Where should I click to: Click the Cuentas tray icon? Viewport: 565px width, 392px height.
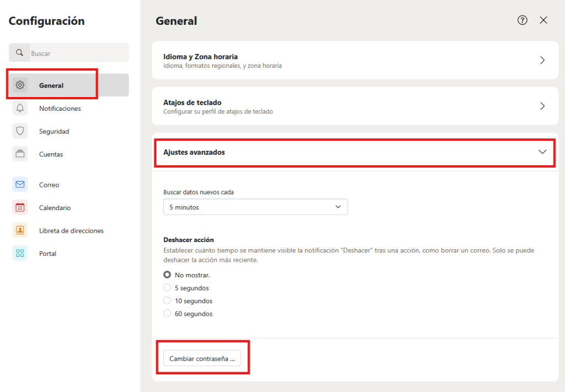[20, 154]
